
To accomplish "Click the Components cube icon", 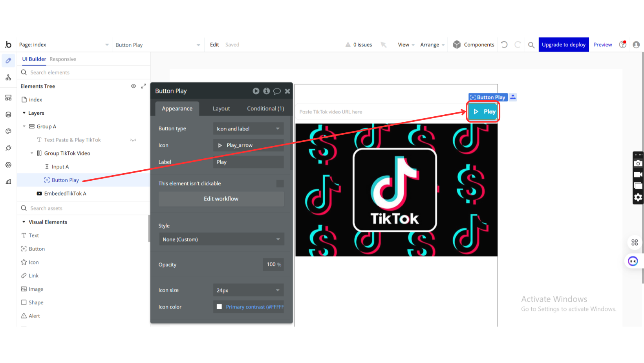I will [457, 44].
